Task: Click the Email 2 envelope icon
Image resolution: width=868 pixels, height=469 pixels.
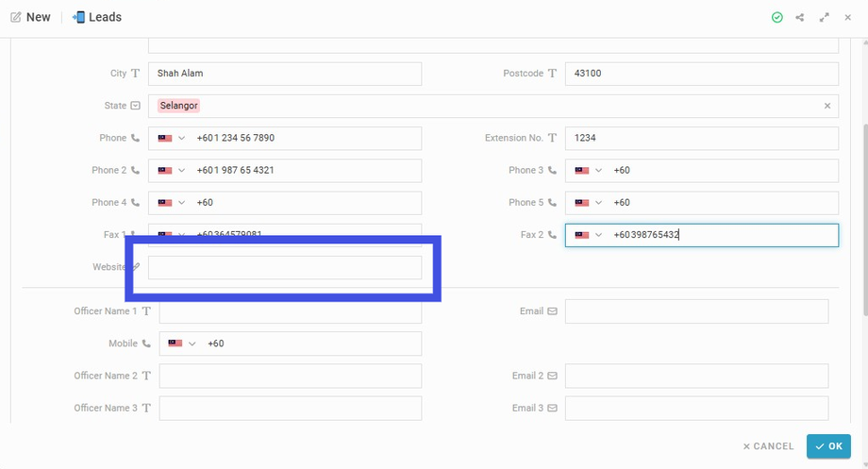Action: 552,376
